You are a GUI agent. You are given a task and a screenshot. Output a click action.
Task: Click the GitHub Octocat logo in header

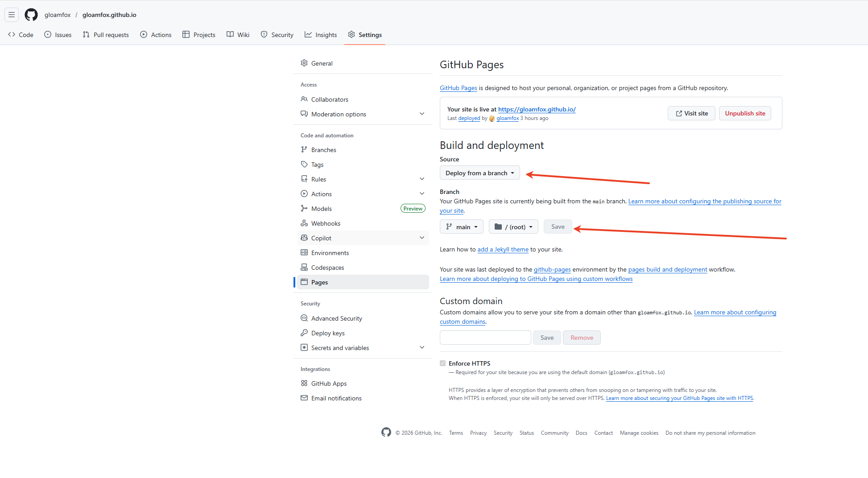point(31,15)
